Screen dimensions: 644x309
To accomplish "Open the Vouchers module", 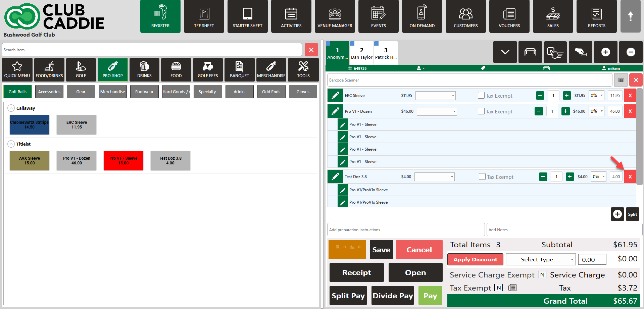I will tap(509, 17).
